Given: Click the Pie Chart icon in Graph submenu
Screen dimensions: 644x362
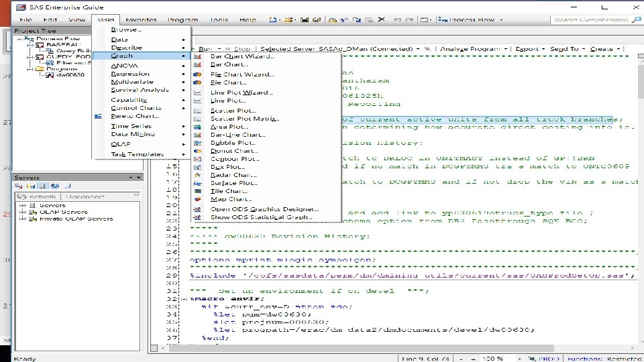Looking at the screenshot, I should [198, 82].
